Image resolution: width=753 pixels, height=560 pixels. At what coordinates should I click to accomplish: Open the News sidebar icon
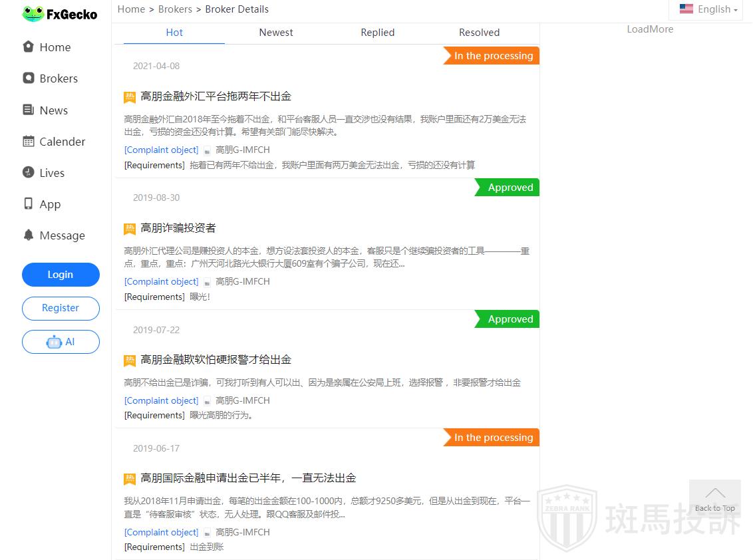28,110
